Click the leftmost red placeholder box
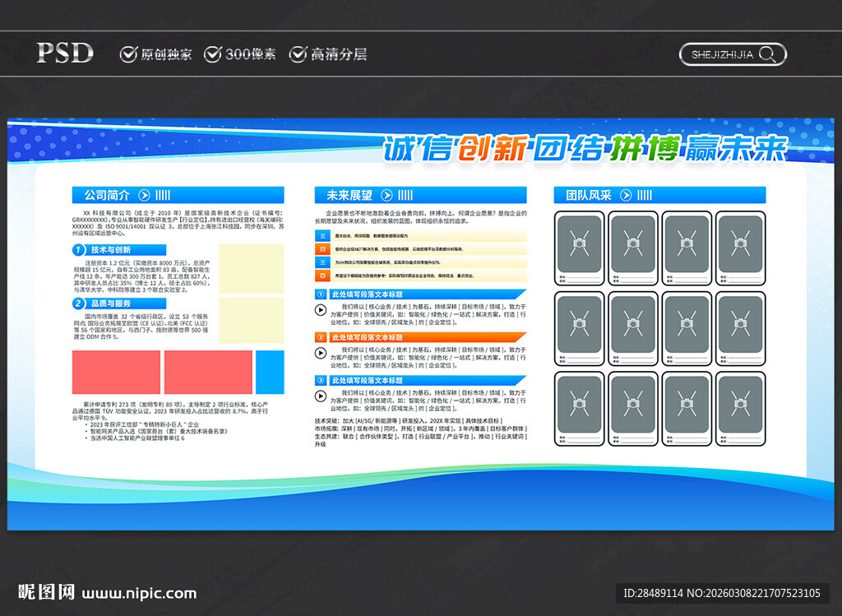842x616 pixels. click(116, 373)
